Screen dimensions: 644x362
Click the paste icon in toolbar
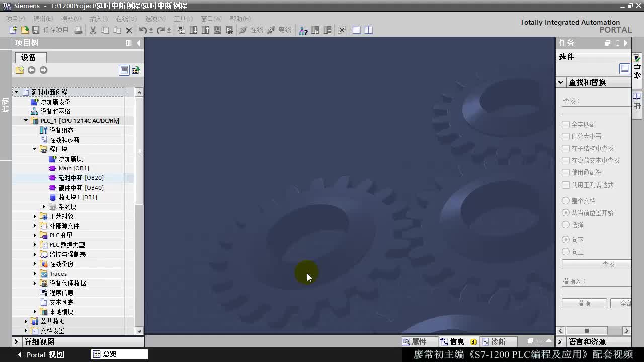pyautogui.click(x=117, y=30)
